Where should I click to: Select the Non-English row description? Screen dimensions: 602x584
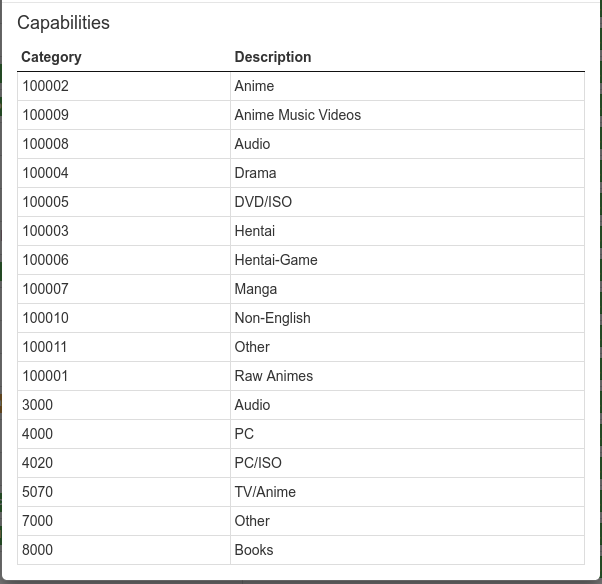click(x=272, y=318)
